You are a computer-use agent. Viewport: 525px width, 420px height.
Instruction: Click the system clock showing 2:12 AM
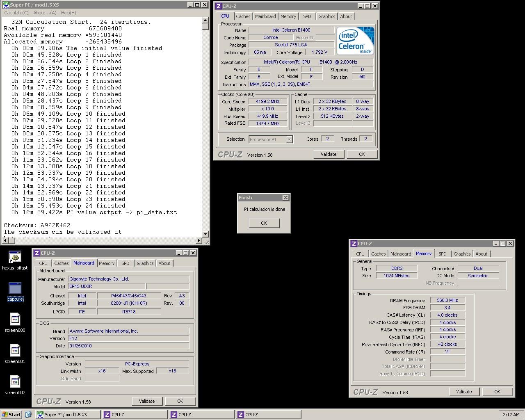coord(511,415)
